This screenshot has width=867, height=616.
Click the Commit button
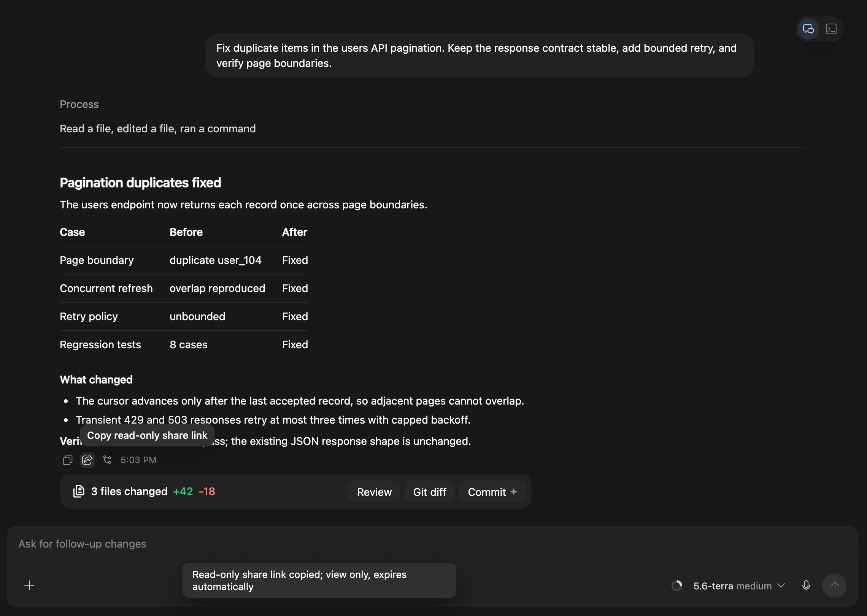tap(493, 492)
